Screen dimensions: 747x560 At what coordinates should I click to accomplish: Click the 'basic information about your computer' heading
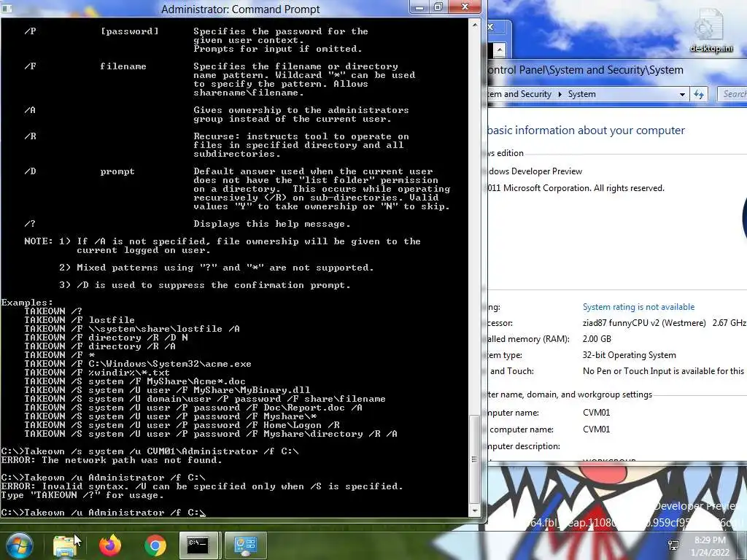[586, 131]
